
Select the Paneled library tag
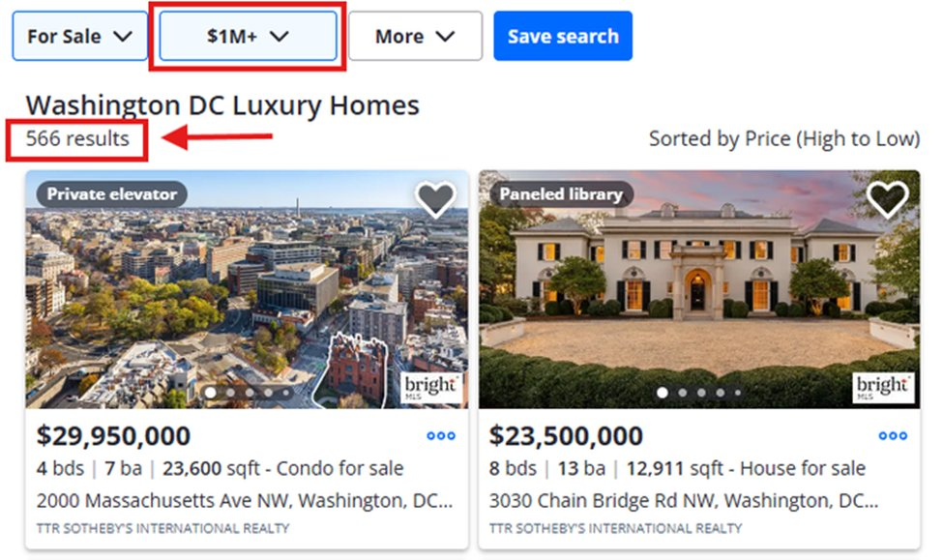pyautogui.click(x=561, y=194)
